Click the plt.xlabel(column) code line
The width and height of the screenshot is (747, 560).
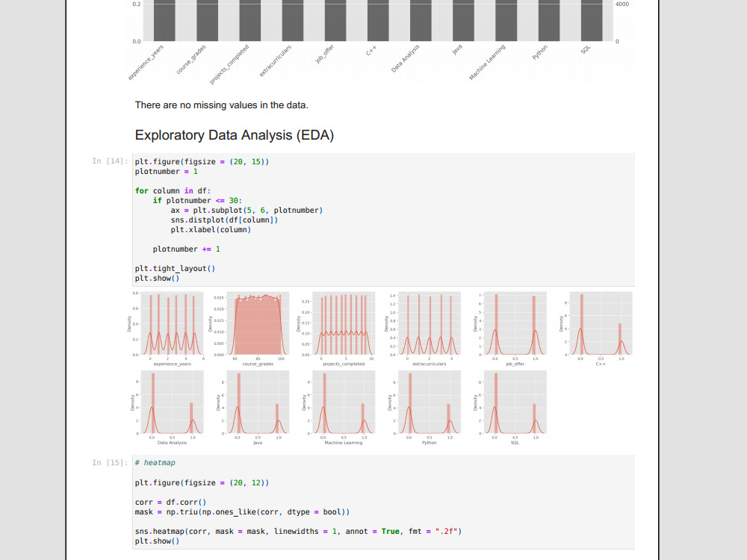pos(211,229)
